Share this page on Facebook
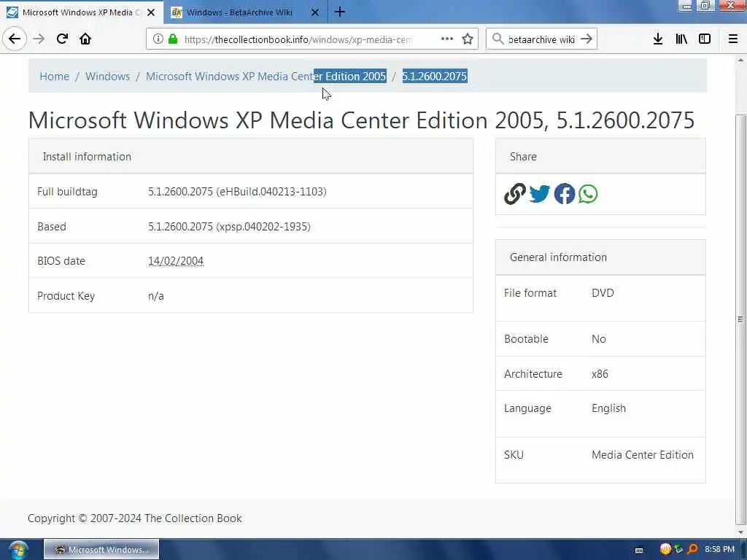Image resolution: width=747 pixels, height=560 pixels. (564, 194)
